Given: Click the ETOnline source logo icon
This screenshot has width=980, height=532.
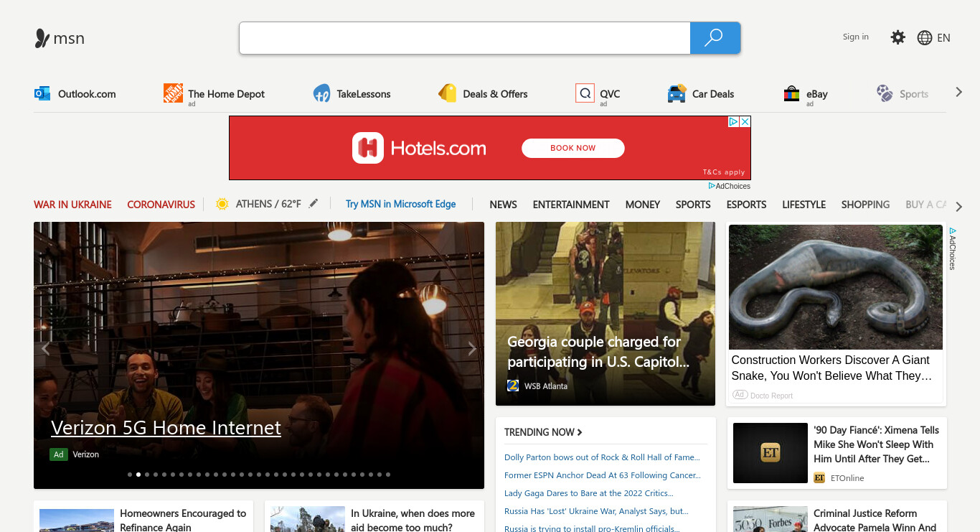Looking at the screenshot, I should [819, 477].
